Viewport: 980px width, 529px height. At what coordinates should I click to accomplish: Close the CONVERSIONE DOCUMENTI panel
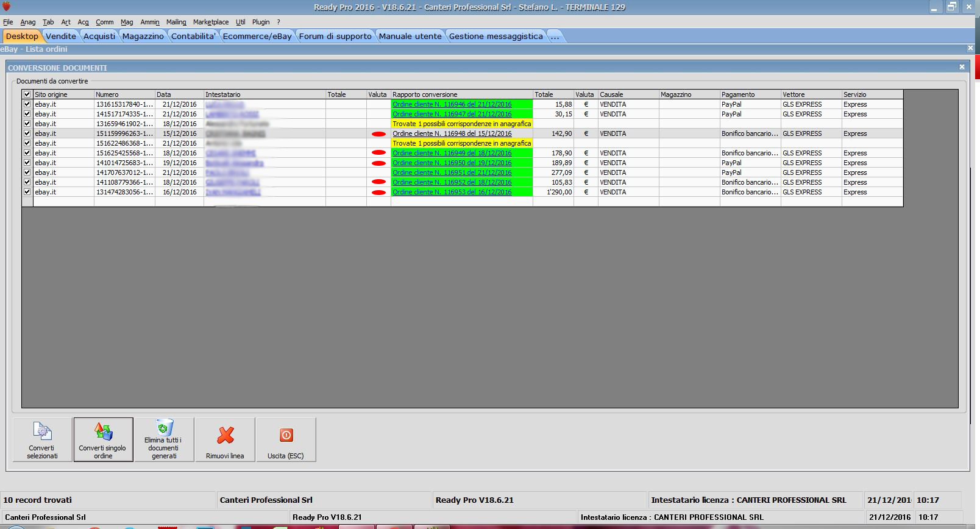point(962,67)
